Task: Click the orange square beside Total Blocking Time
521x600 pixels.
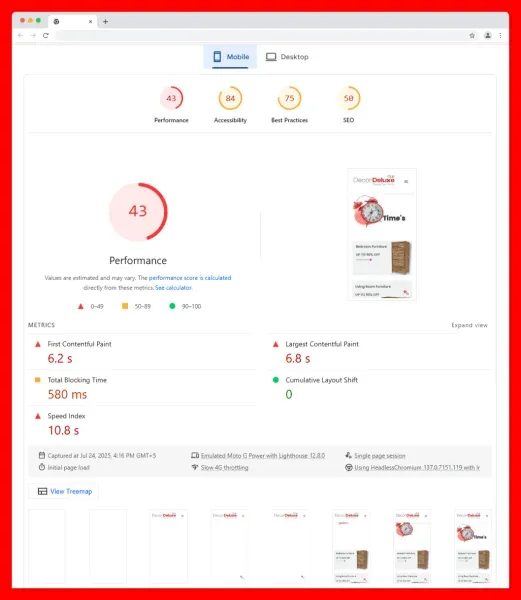Action: (38, 380)
